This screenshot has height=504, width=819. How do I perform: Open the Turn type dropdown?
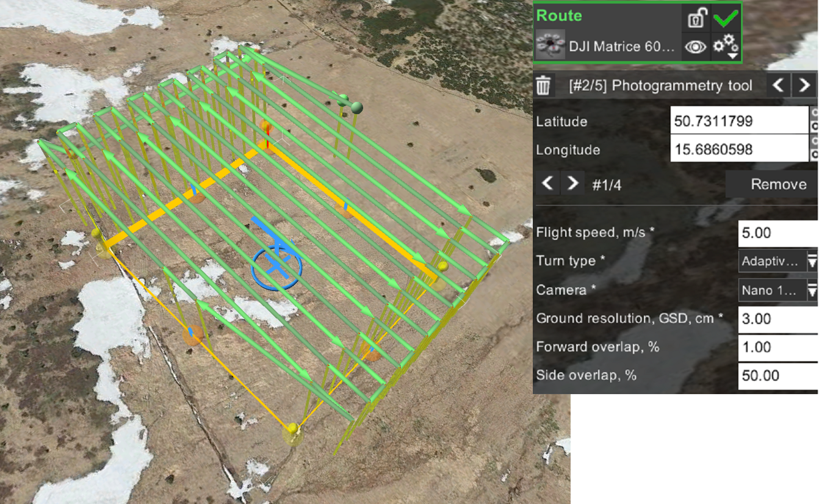pyautogui.click(x=778, y=262)
